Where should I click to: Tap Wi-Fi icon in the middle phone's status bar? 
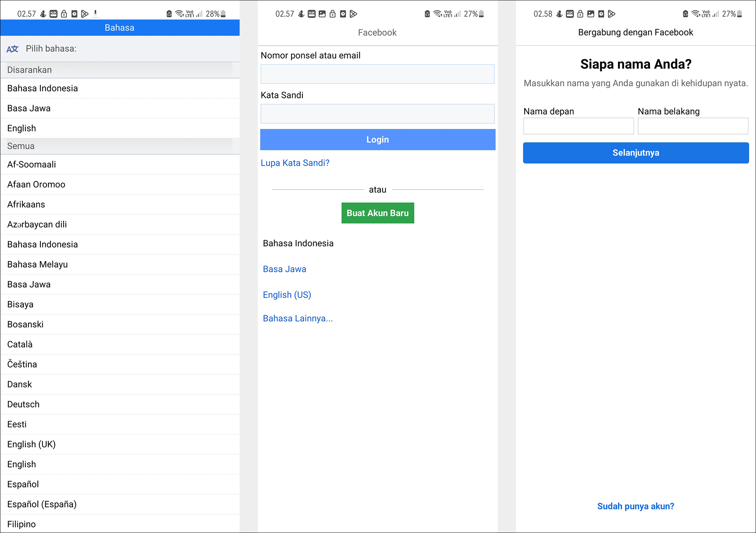click(x=438, y=14)
